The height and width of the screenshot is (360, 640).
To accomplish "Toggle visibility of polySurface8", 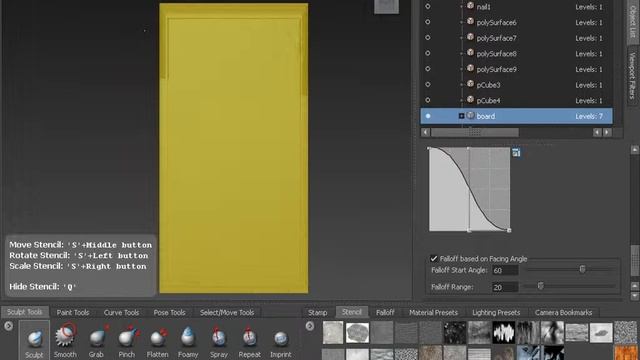I will coord(428,53).
